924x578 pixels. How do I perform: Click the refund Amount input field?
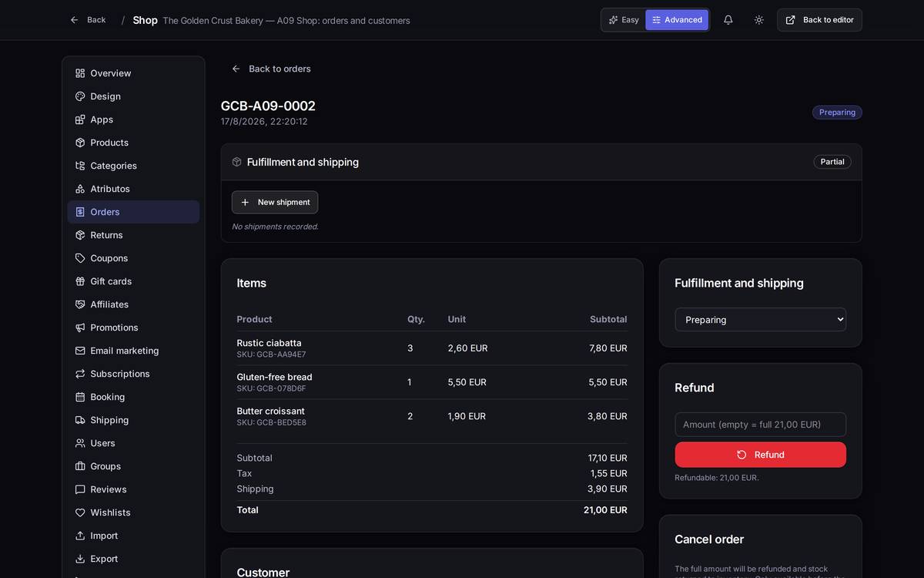(761, 425)
